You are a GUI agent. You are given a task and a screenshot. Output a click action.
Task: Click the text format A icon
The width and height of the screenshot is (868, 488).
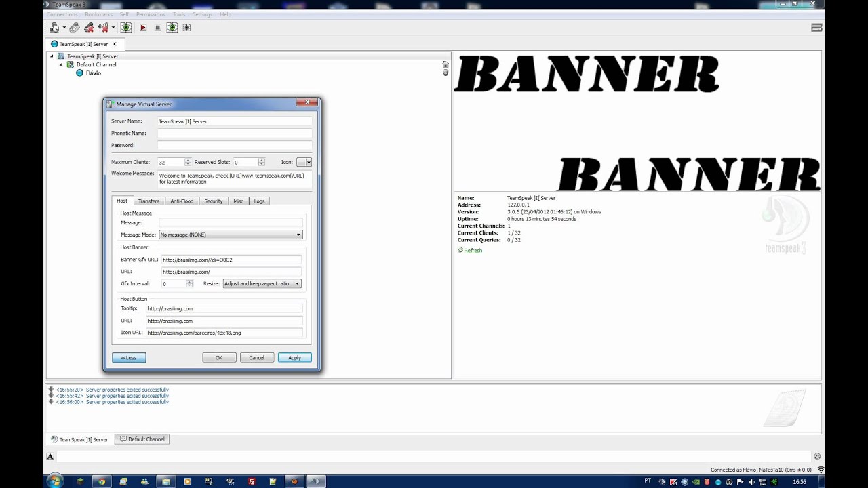coord(50,457)
